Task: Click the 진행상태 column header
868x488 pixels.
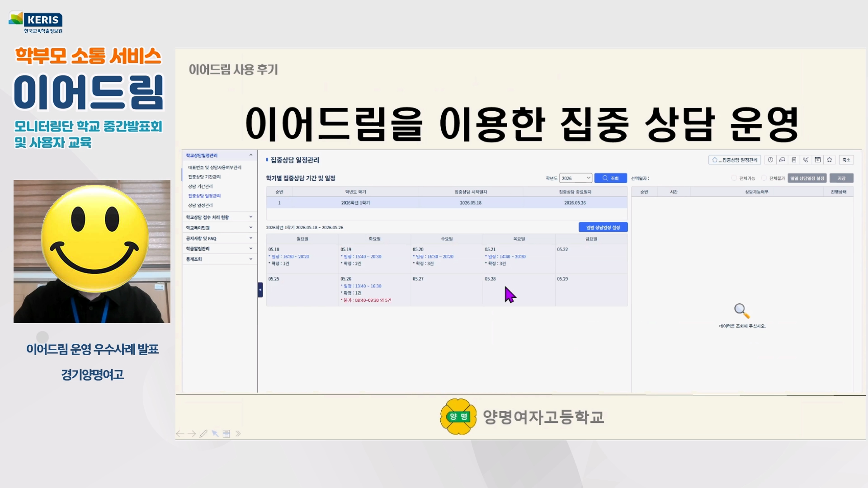Action: pos(839,192)
